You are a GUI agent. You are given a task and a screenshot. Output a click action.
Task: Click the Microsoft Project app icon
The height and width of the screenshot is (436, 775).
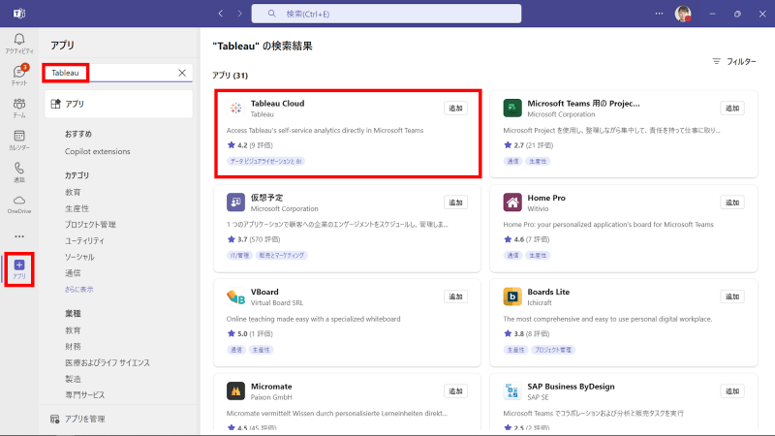(512, 108)
